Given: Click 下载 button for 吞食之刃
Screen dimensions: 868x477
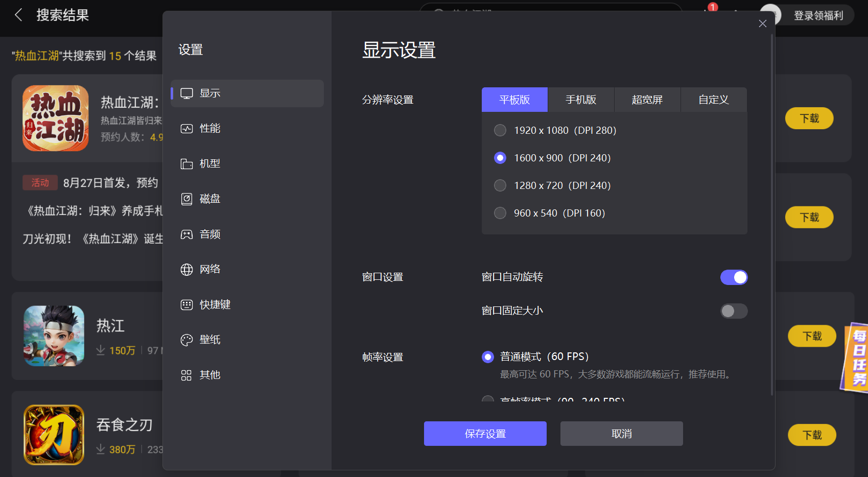Looking at the screenshot, I should (812, 435).
